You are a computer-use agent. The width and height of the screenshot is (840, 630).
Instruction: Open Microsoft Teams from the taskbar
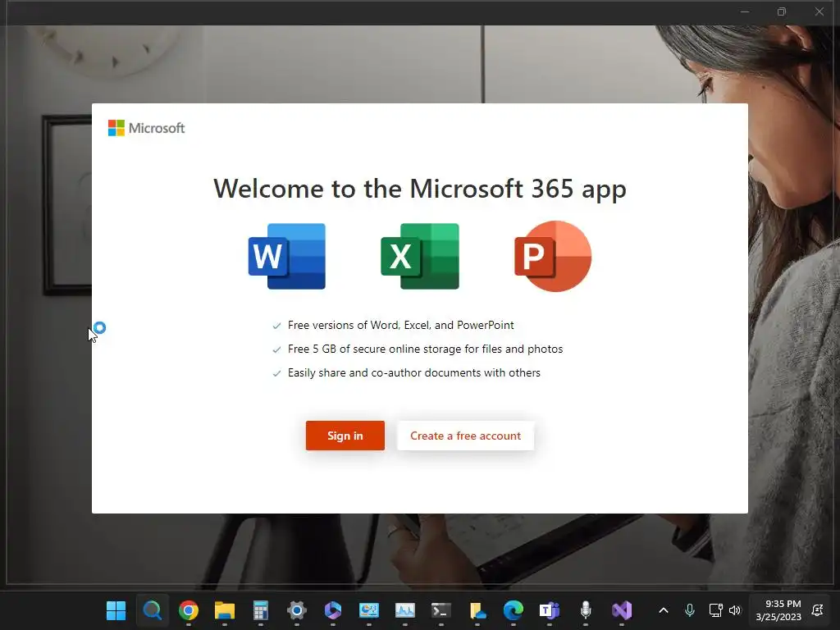click(550, 610)
